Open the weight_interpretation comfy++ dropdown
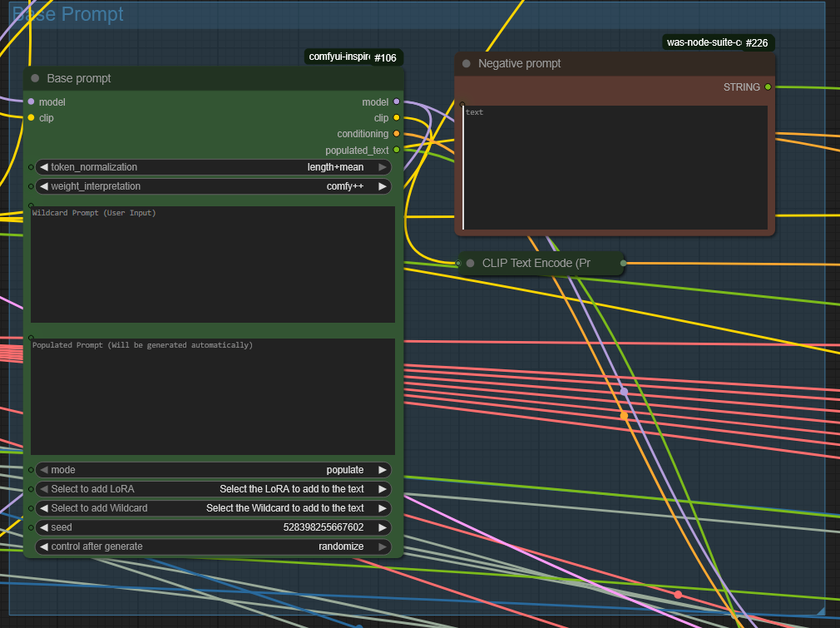The image size is (840, 628). (x=213, y=186)
